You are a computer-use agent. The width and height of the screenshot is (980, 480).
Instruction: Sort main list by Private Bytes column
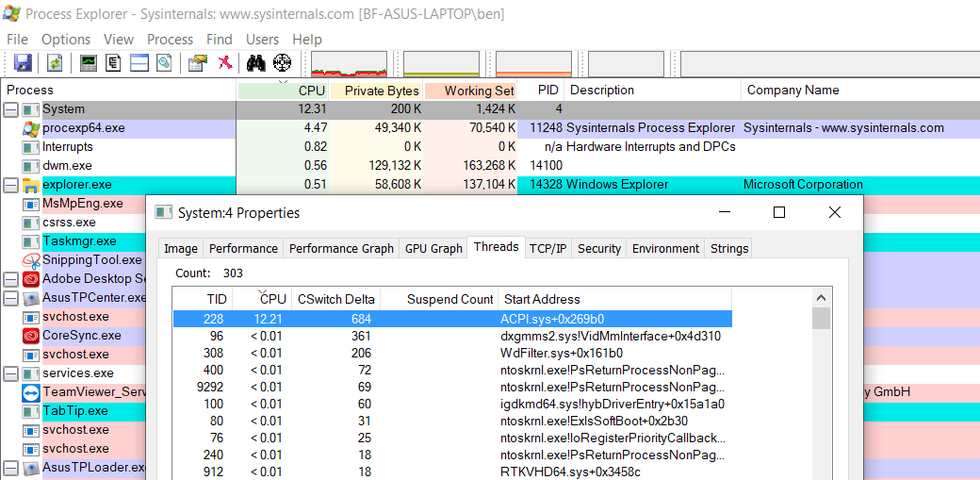376,91
